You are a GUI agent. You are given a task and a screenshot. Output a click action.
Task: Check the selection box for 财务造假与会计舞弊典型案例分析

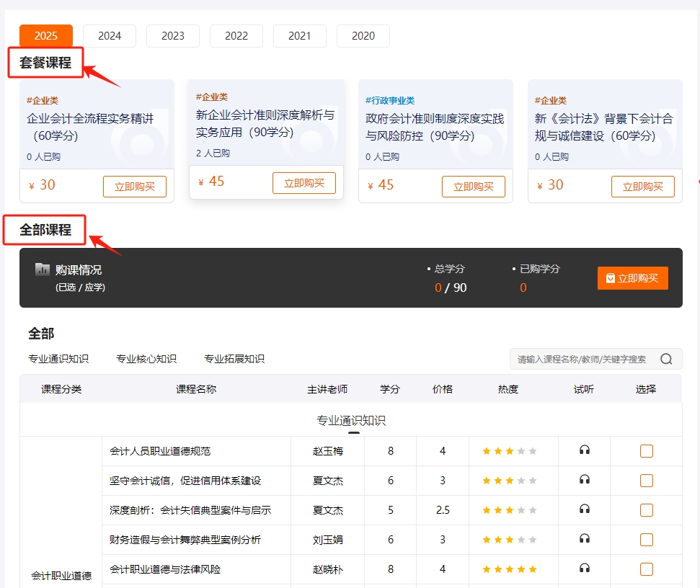pyautogui.click(x=647, y=539)
